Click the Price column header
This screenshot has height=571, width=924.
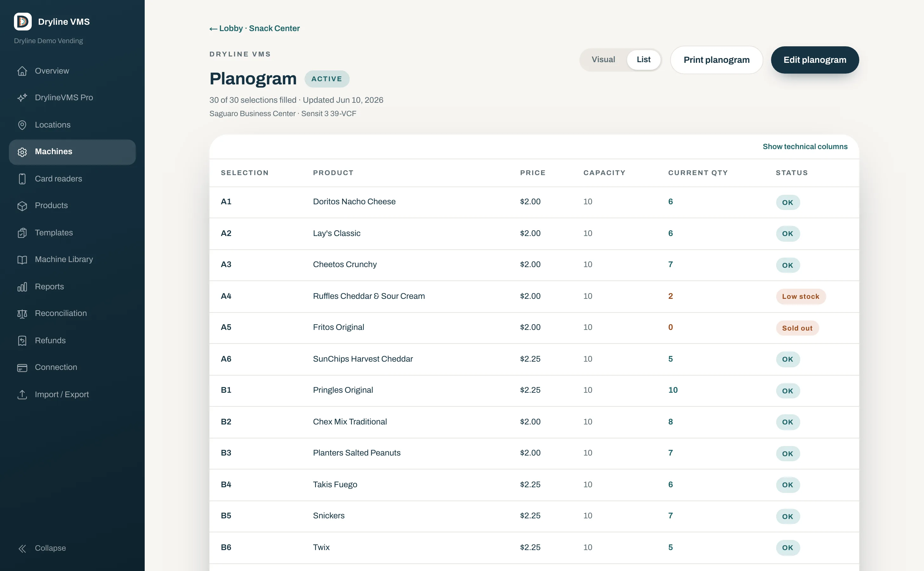[x=533, y=173]
